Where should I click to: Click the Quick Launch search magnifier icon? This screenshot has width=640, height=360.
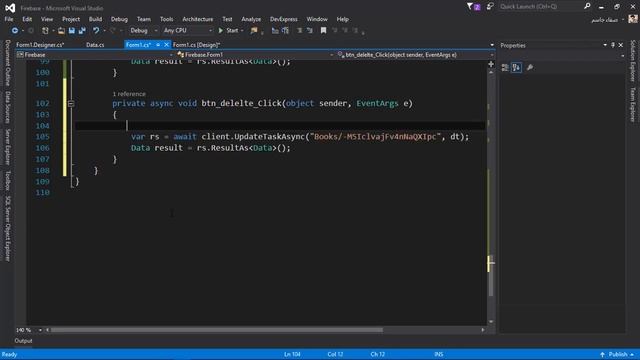(587, 6)
